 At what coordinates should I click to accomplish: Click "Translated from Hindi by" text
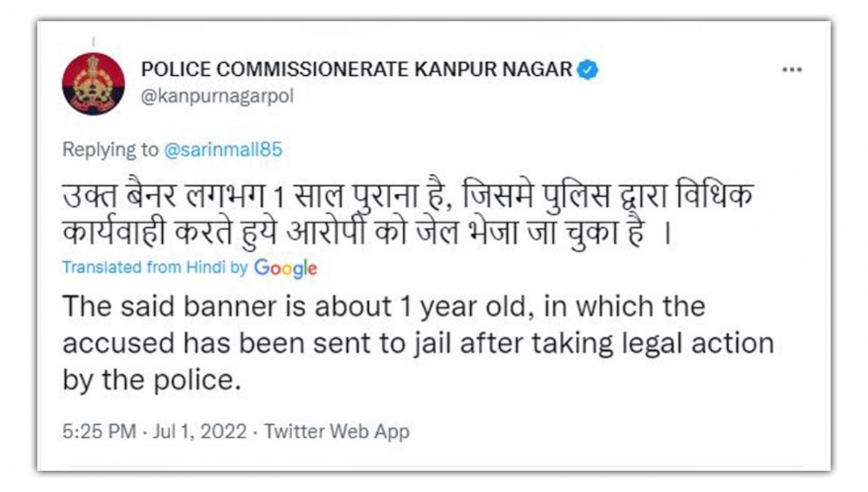155,267
